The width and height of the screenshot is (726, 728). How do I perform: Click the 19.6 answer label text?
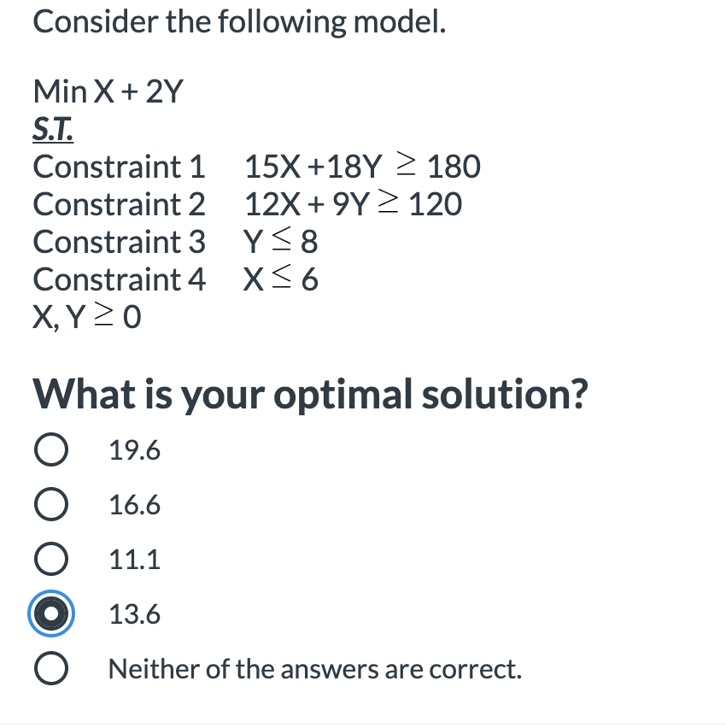pos(133,449)
